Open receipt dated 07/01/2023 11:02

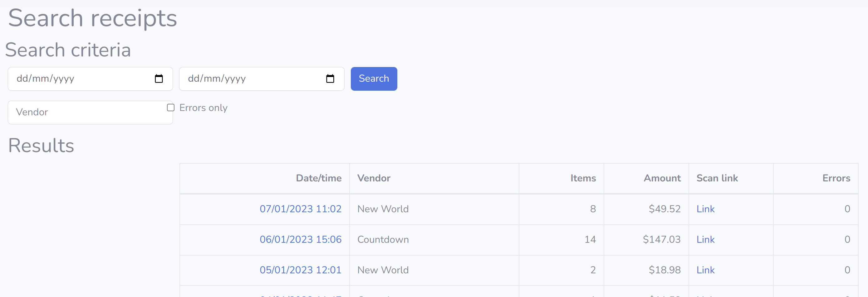pyautogui.click(x=301, y=209)
